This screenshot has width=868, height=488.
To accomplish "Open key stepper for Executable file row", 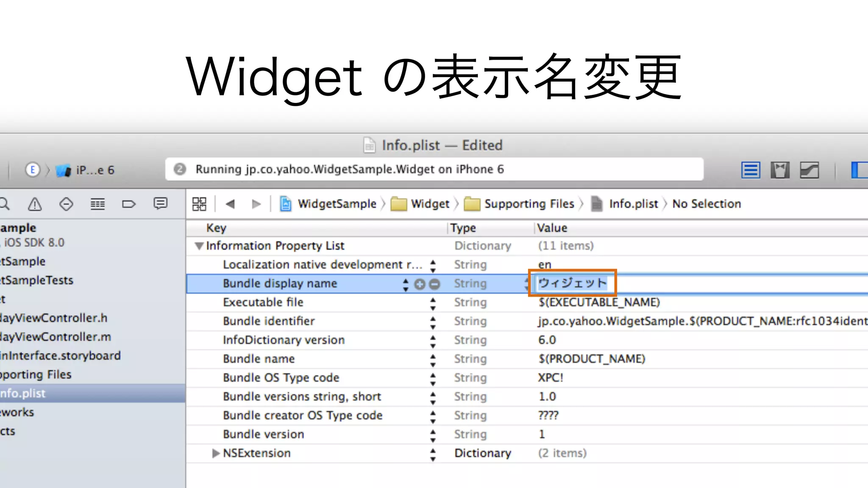I will (433, 303).
